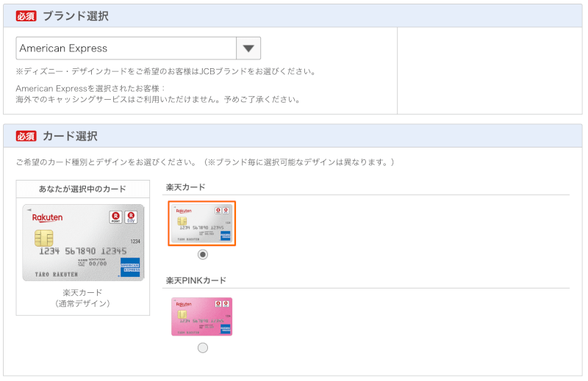Select the 楽天カード radio button
This screenshot has height=381, width=588.
pos(203,255)
